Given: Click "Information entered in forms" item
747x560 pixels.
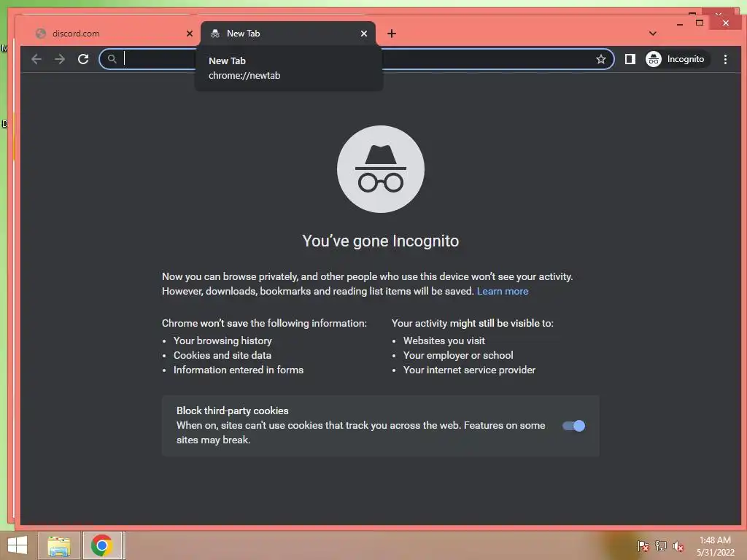Looking at the screenshot, I should 239,370.
